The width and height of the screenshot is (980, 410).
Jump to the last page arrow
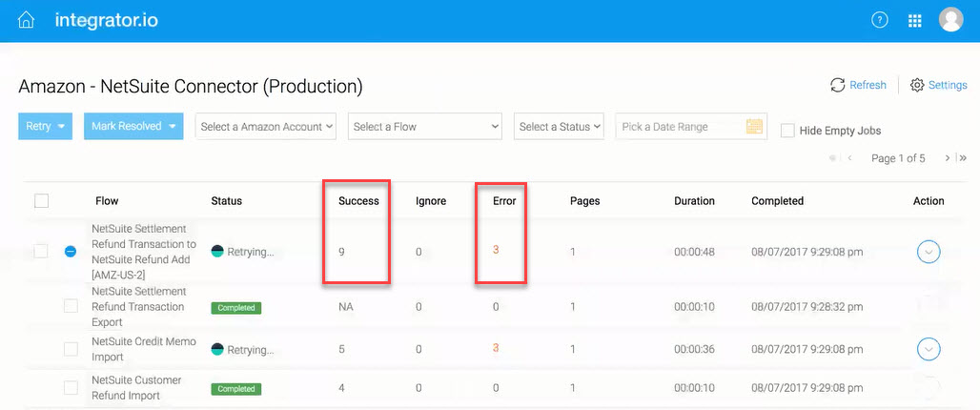(963, 158)
